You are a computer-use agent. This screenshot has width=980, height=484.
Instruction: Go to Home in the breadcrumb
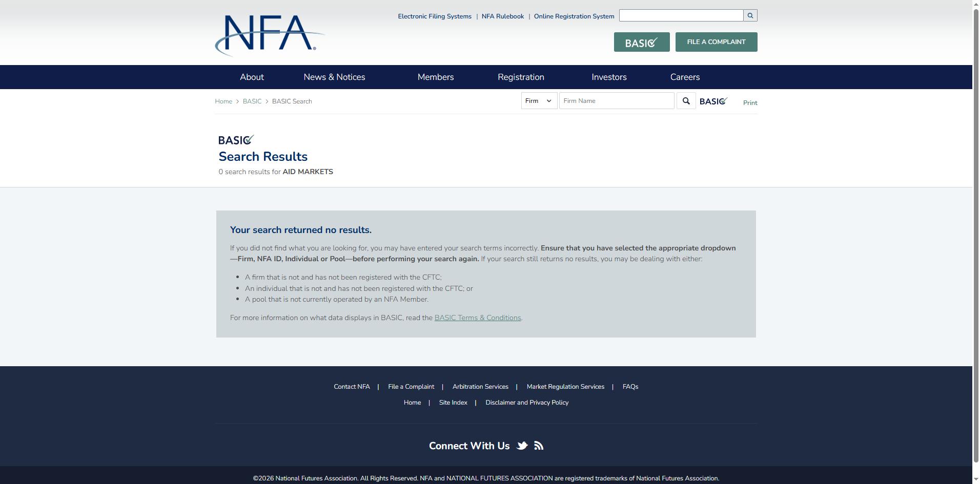[223, 101]
